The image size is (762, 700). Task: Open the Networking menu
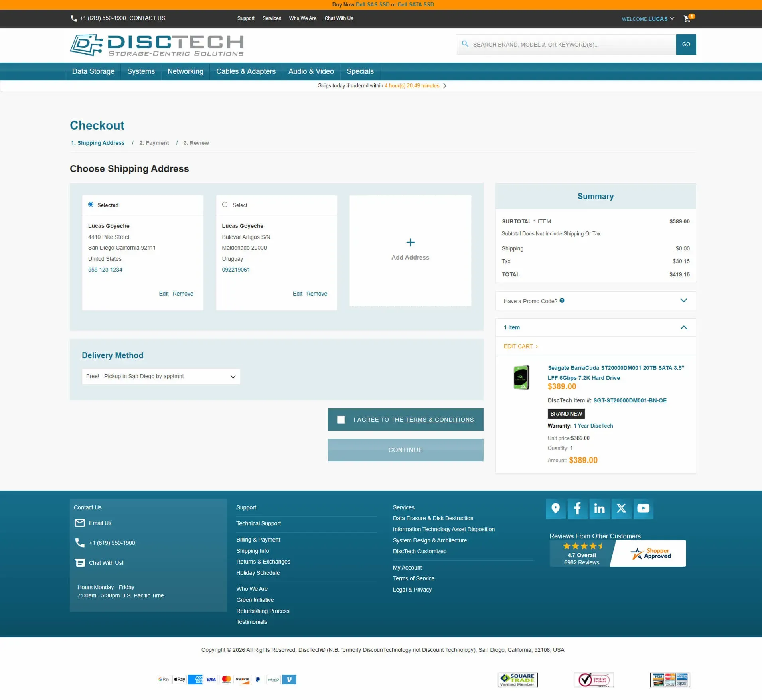pyautogui.click(x=185, y=71)
